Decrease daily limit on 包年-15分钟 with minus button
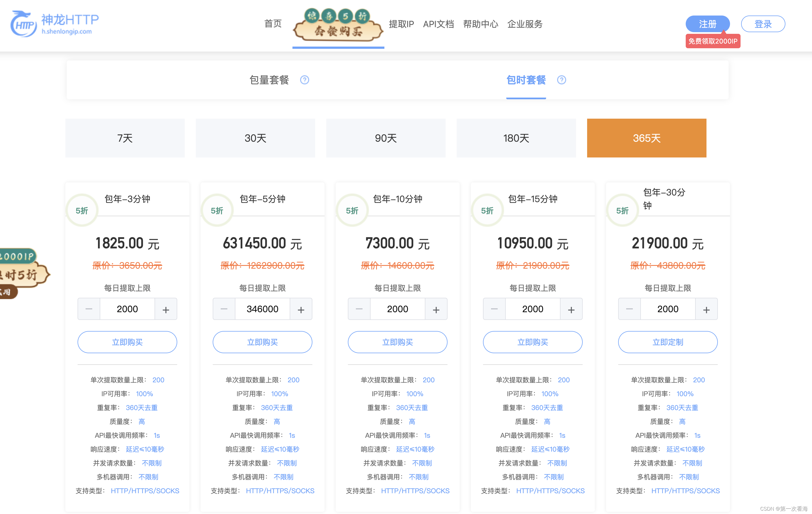 [x=494, y=309]
